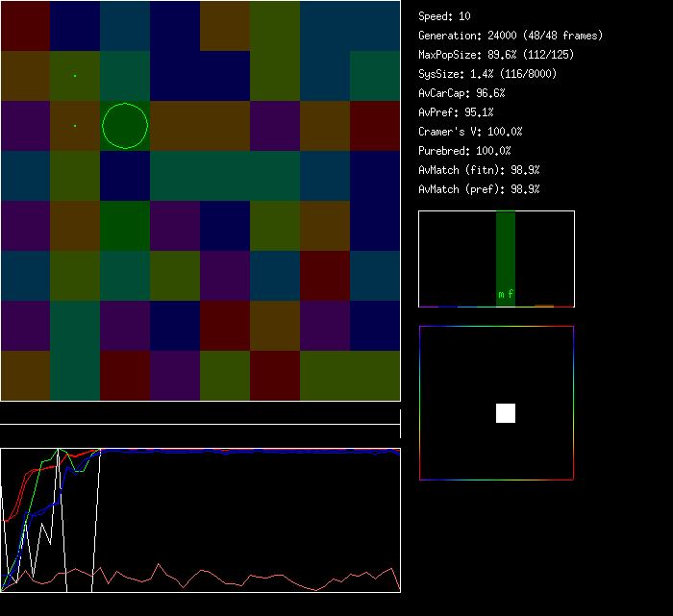The width and height of the screenshot is (673, 616).
Task: Select the dark red cell at the third row's right end
Action: tap(375, 126)
